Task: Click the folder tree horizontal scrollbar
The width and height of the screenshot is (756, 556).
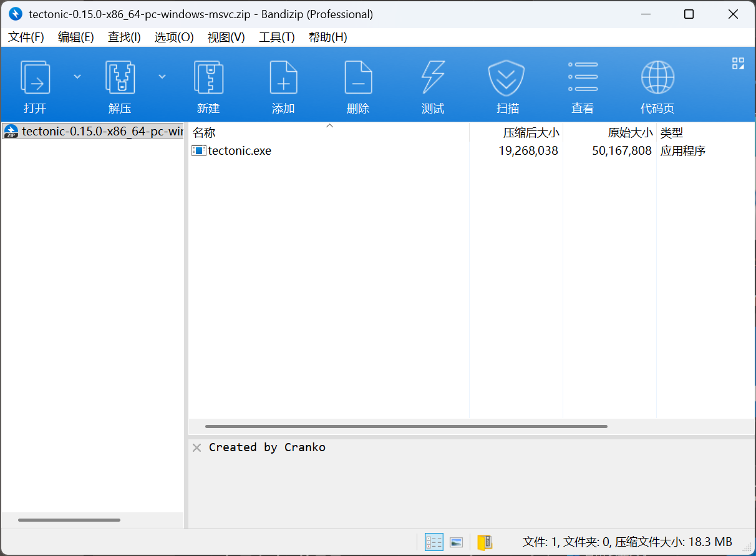Action: 69,520
